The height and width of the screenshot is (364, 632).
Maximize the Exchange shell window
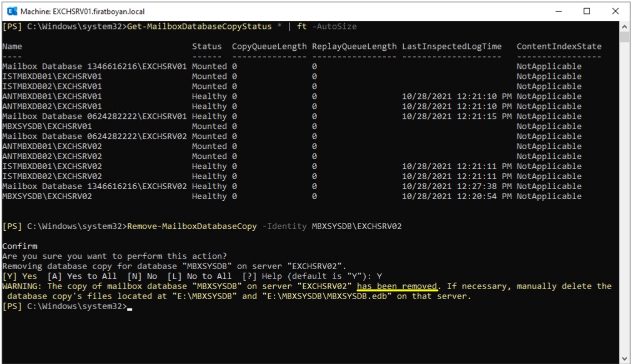coord(587,11)
